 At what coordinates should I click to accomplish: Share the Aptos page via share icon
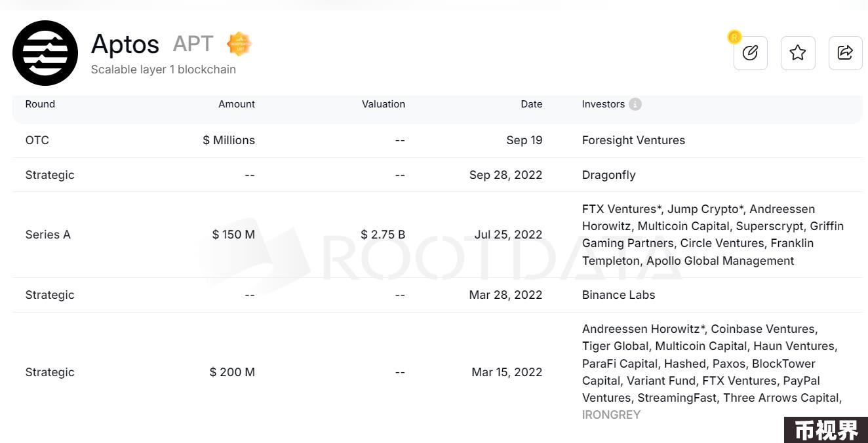pyautogui.click(x=846, y=53)
